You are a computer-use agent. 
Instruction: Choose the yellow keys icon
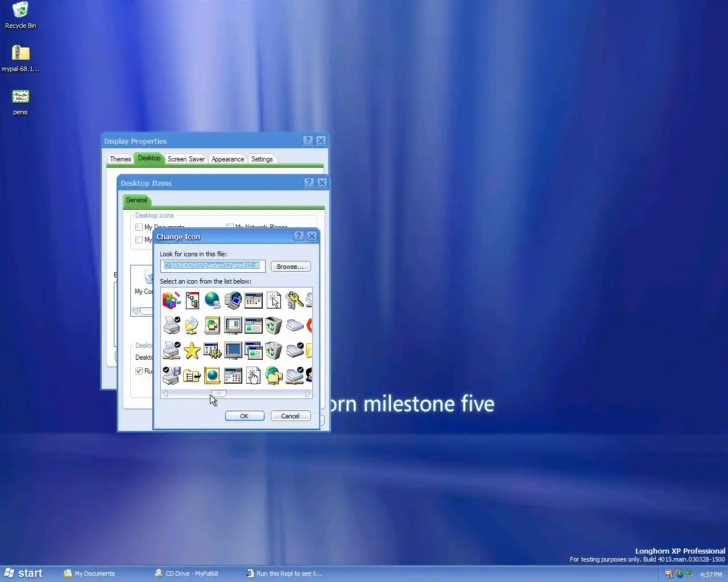click(x=294, y=300)
